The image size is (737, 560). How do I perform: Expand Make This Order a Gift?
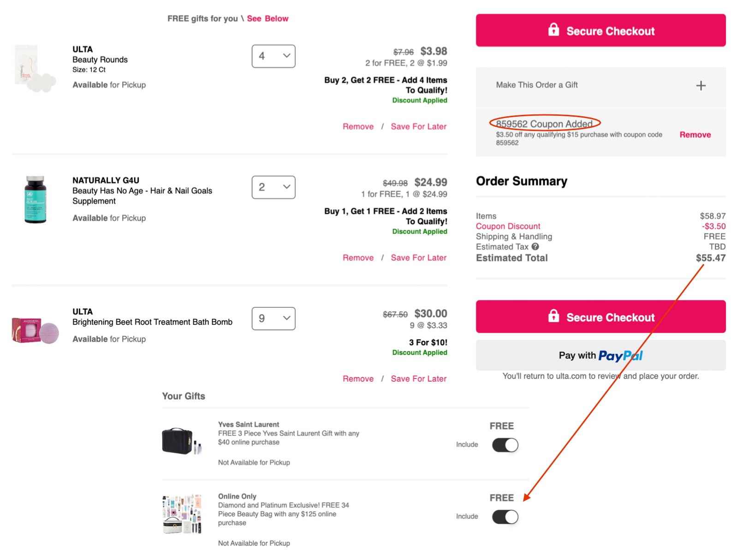coord(537,85)
